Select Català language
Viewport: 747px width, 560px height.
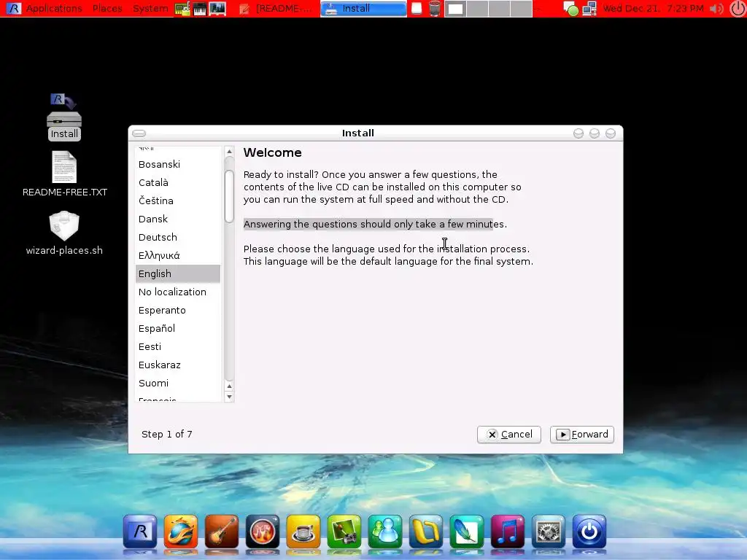pyautogui.click(x=178, y=182)
